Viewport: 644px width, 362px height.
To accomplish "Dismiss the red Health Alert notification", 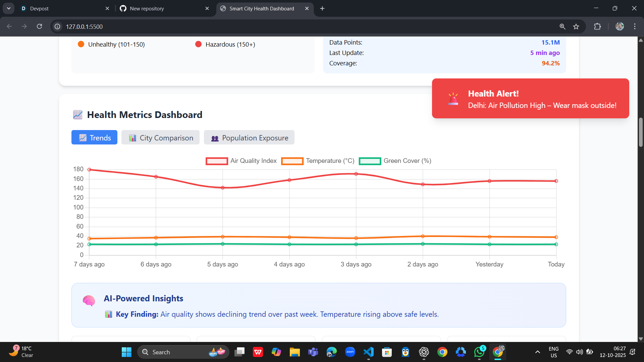I will tap(530, 99).
